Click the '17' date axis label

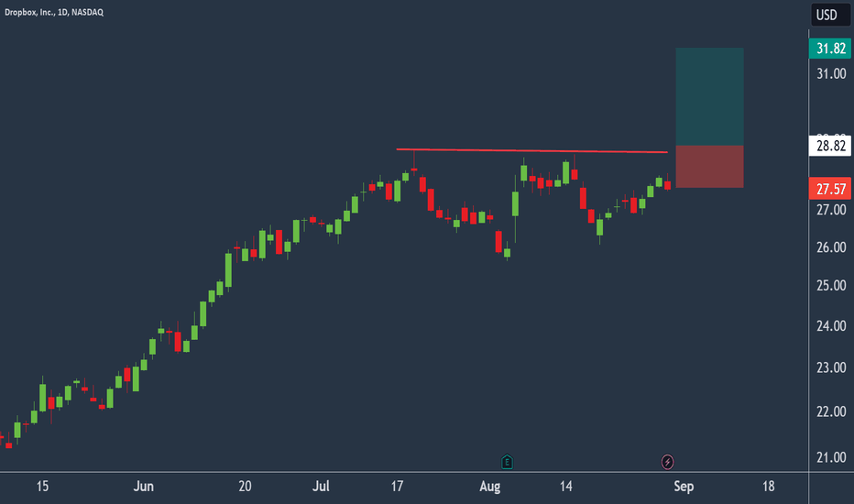[397, 486]
